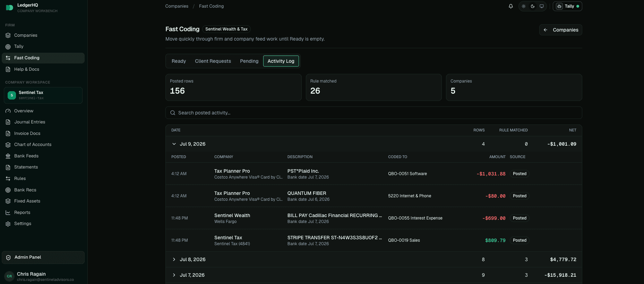Image resolution: width=644 pixels, height=284 pixels.
Task: Click the Tally robot icon in header
Action: click(559, 6)
